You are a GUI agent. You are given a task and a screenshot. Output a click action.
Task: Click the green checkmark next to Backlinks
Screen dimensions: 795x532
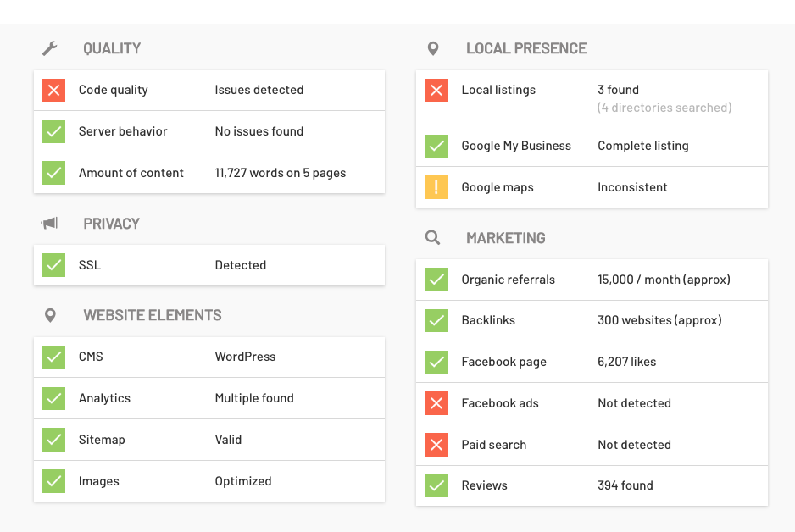436,320
